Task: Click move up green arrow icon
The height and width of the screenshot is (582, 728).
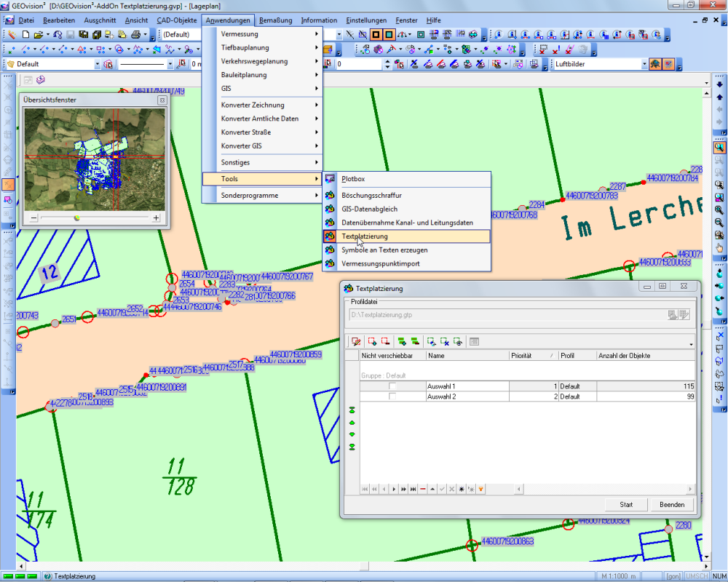Action: point(352,423)
